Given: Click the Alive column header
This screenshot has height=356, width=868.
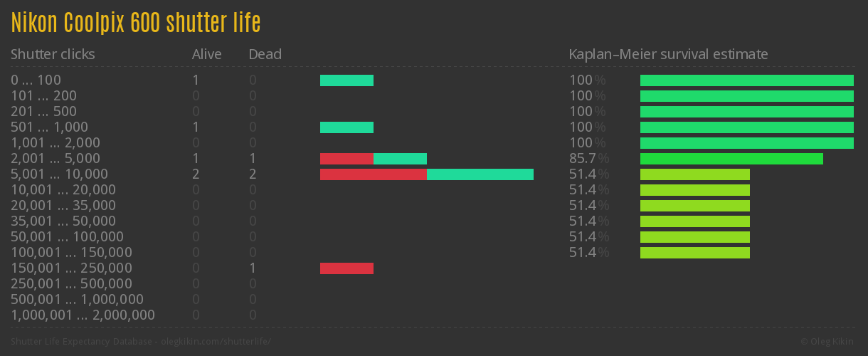Looking at the screenshot, I should click(206, 54).
